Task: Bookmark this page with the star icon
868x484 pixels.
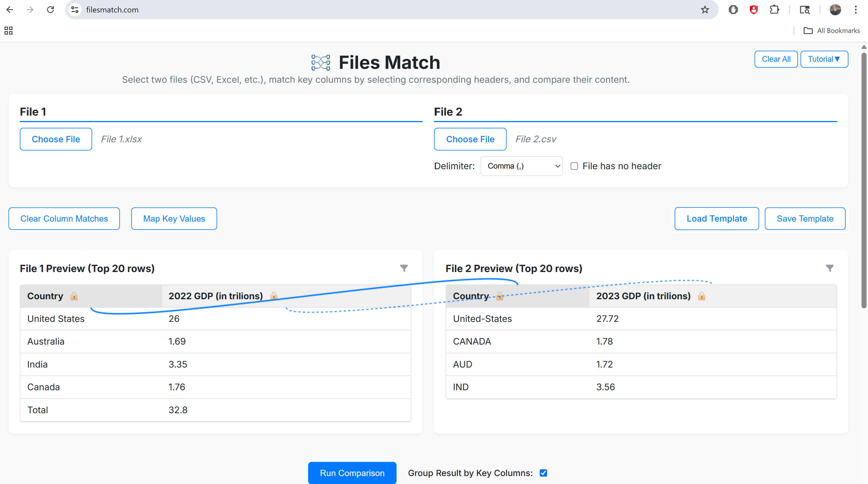Action: pyautogui.click(x=704, y=10)
